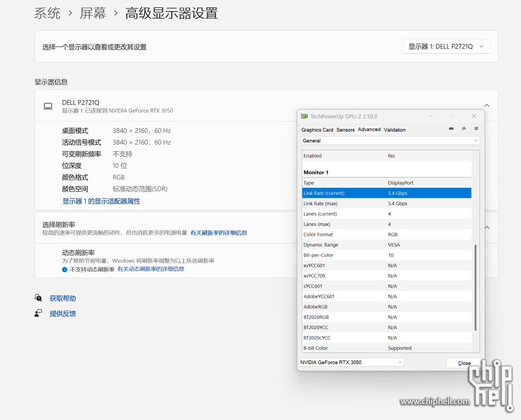Open the GPU-Z hamburger menu icon
Image resolution: width=521 pixels, height=420 pixels.
(x=476, y=129)
